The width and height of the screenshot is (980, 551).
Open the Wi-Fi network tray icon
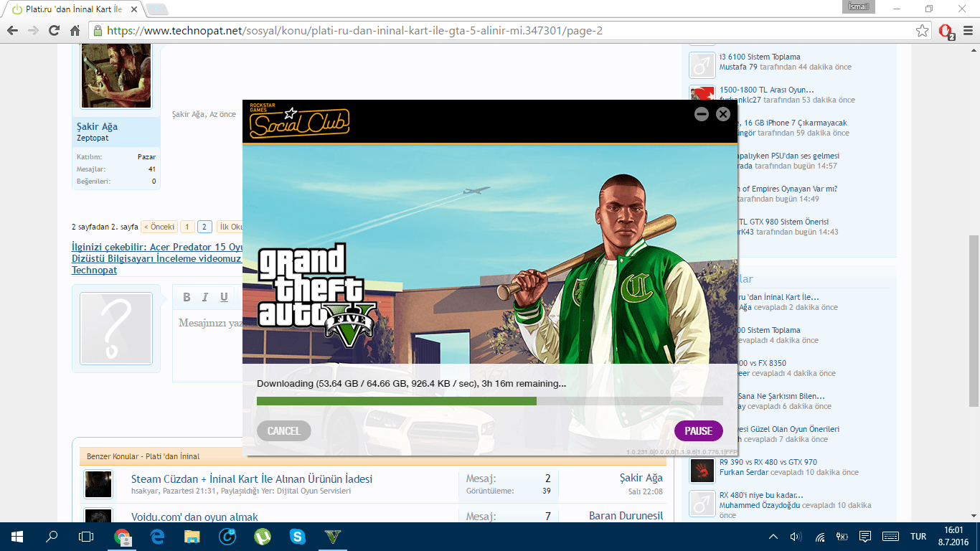tap(820, 536)
